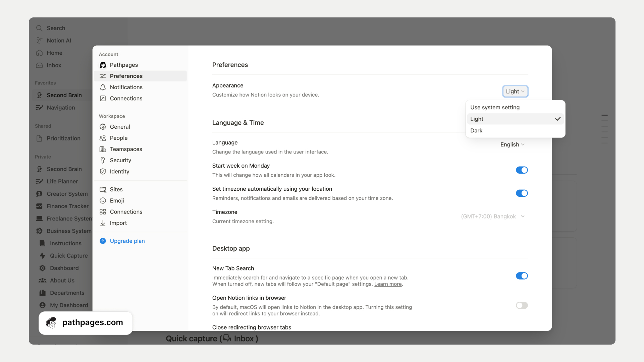
Task: Click the Notifications bell icon
Action: pyautogui.click(x=103, y=87)
